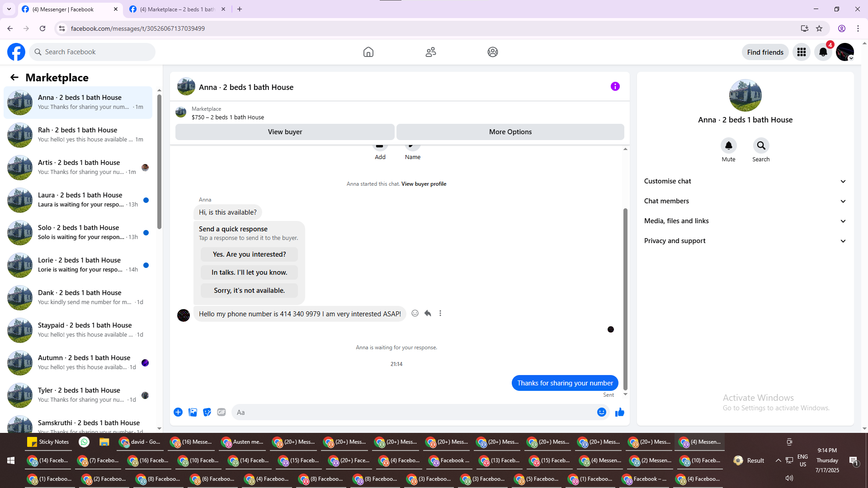868x488 pixels.
Task: Open Tyler's 2 beds 1 bath House chat
Action: point(78,395)
